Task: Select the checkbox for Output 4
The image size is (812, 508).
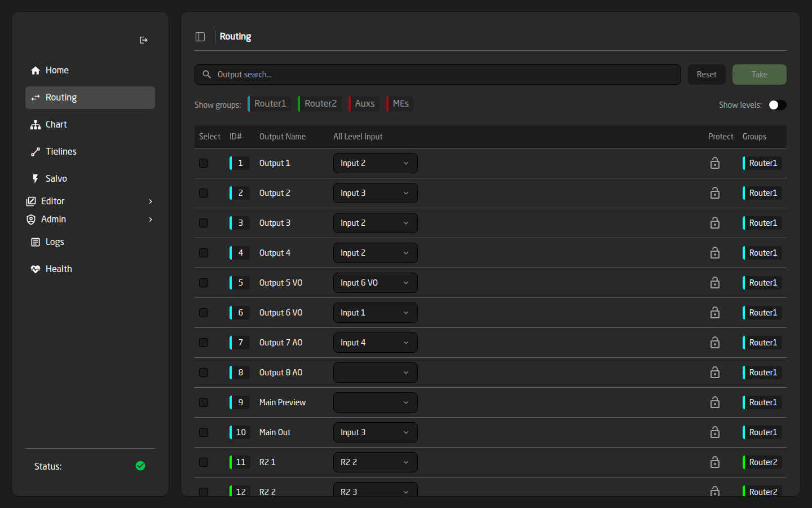Action: click(204, 253)
